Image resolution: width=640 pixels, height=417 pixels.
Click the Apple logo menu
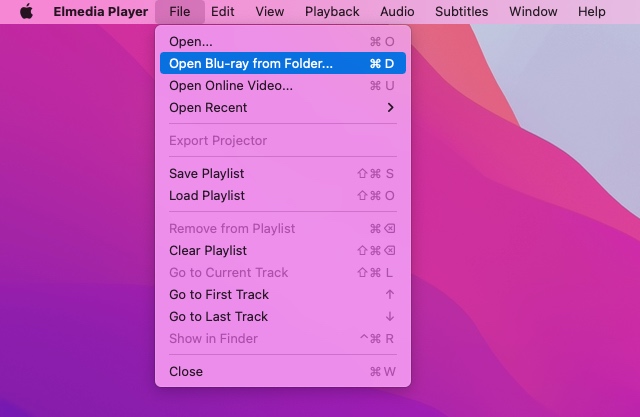[27, 12]
